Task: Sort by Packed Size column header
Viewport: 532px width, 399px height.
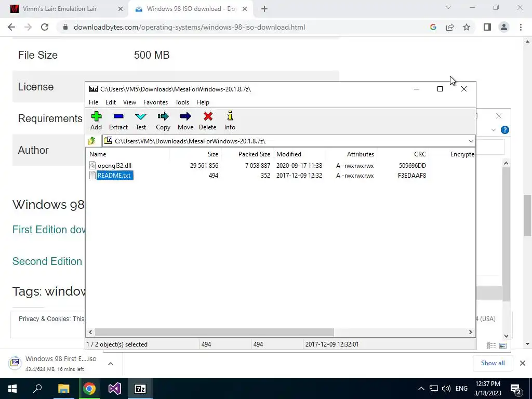Action: (x=254, y=154)
